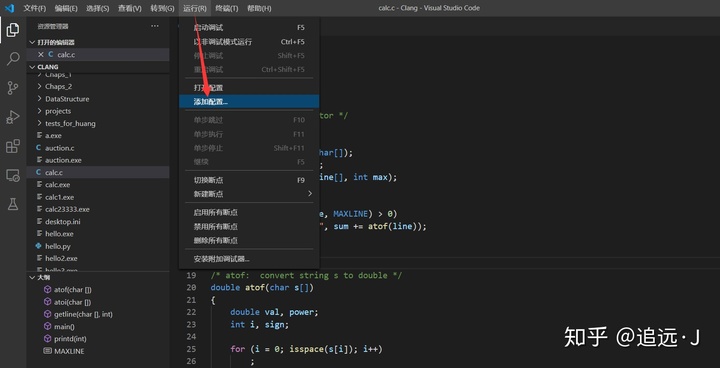Choose 启用所有断点 menu item
The width and height of the screenshot is (720, 368).
249,213
